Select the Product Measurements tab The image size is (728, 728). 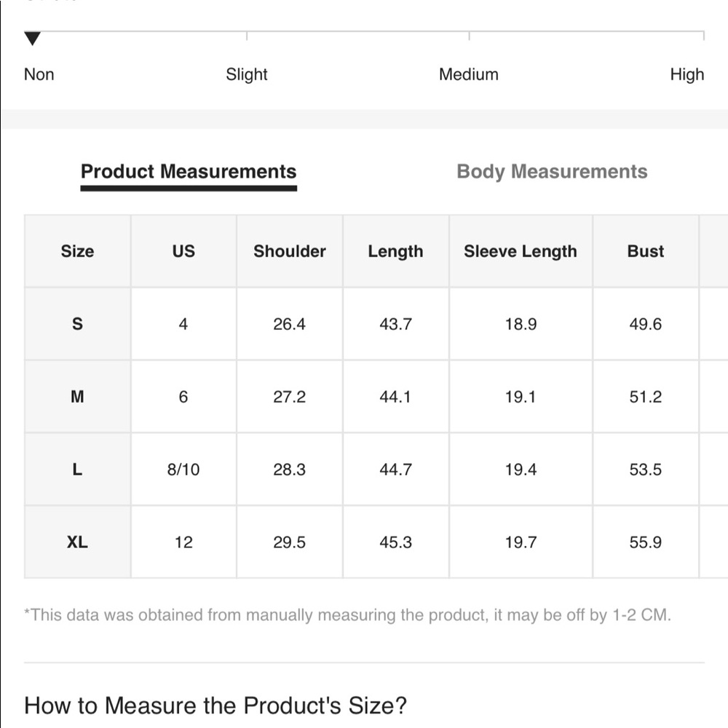189,172
